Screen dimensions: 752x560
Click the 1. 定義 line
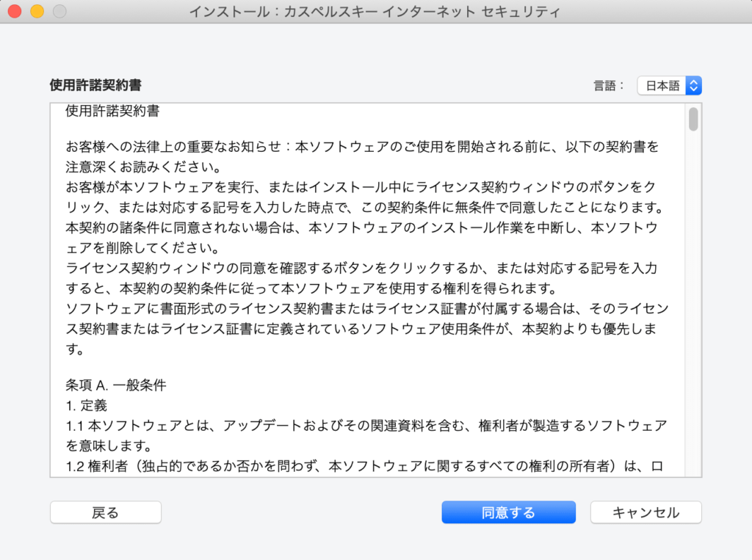click(87, 406)
